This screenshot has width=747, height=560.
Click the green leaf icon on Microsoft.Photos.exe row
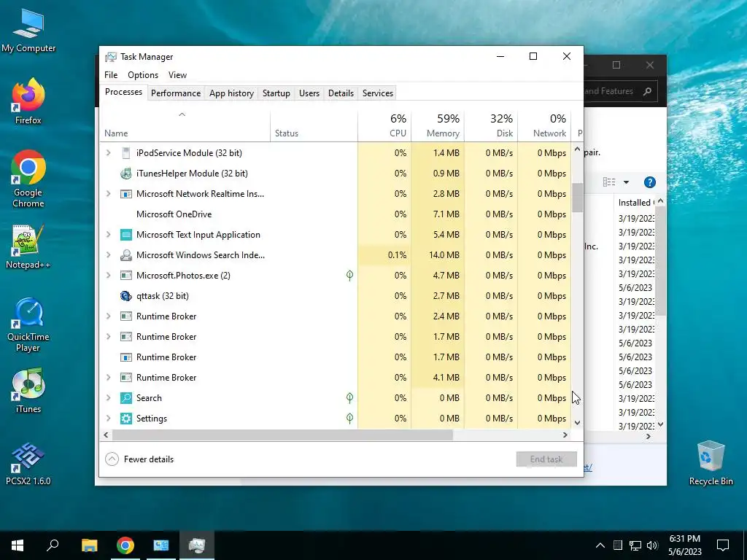click(x=349, y=275)
